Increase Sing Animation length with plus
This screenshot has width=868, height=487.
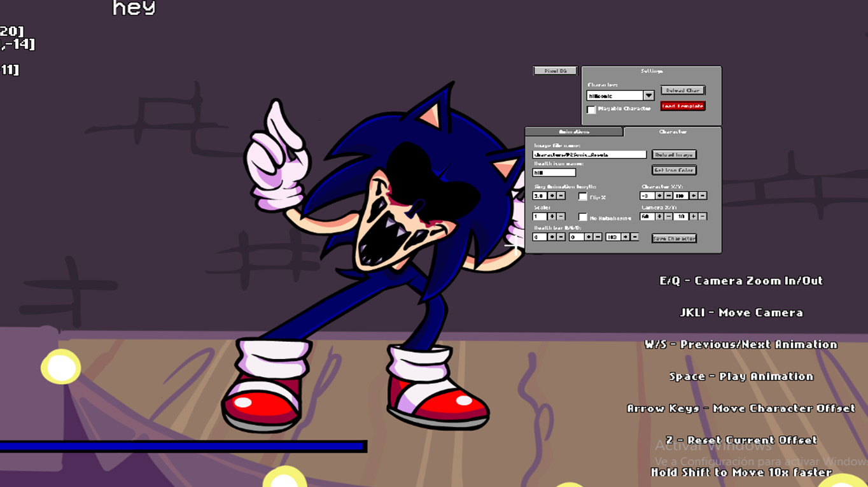552,196
